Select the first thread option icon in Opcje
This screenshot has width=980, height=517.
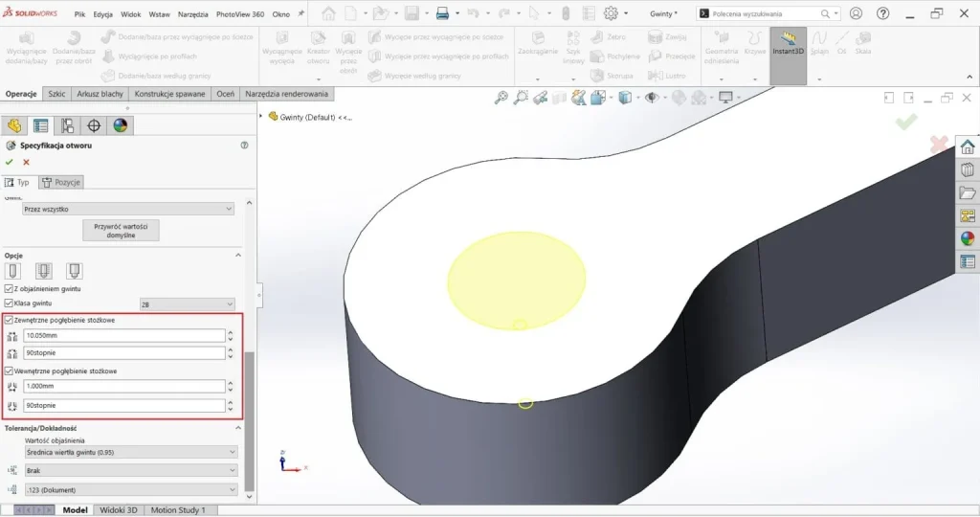coord(12,271)
